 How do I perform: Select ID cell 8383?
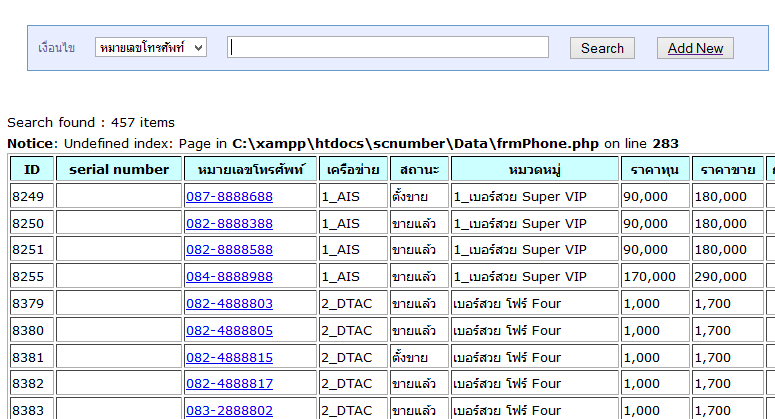[32, 410]
